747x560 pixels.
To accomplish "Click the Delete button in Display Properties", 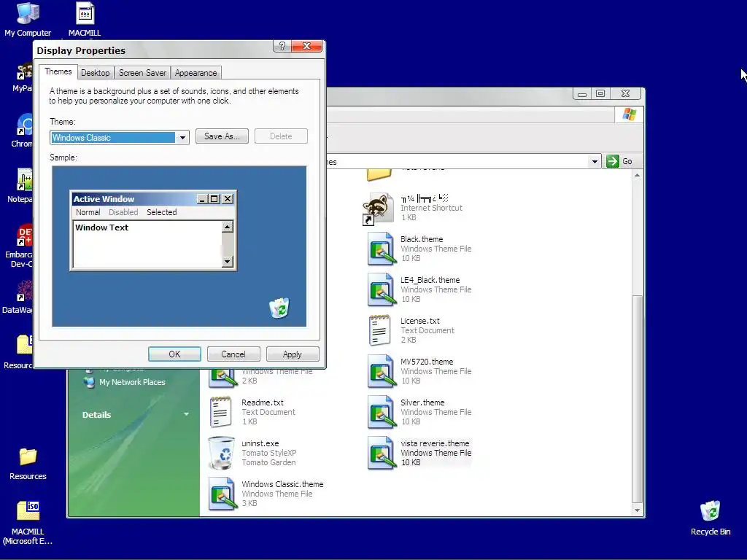I will point(281,136).
